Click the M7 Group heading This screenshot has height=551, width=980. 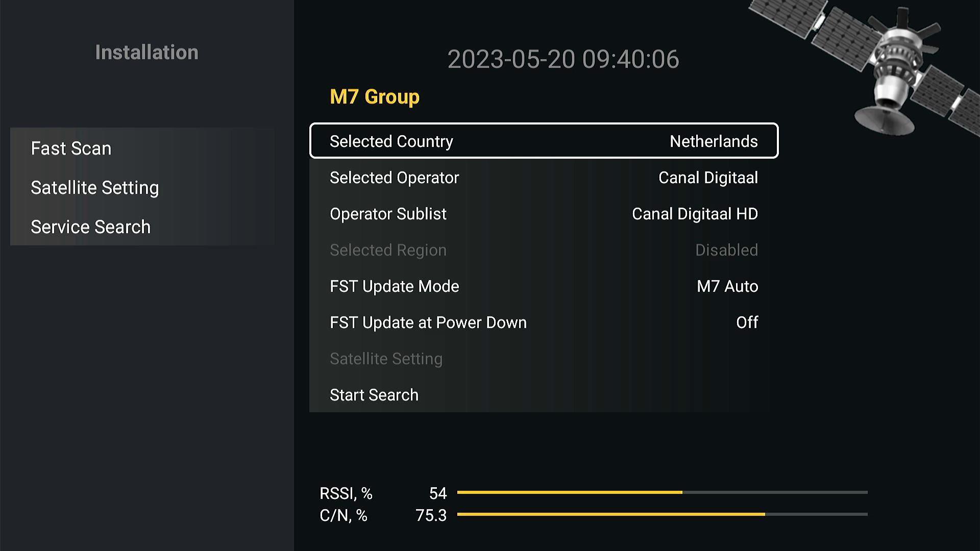point(375,97)
